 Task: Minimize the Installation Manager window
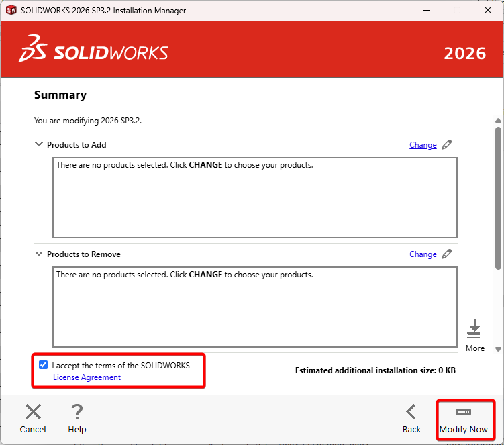[x=427, y=10]
